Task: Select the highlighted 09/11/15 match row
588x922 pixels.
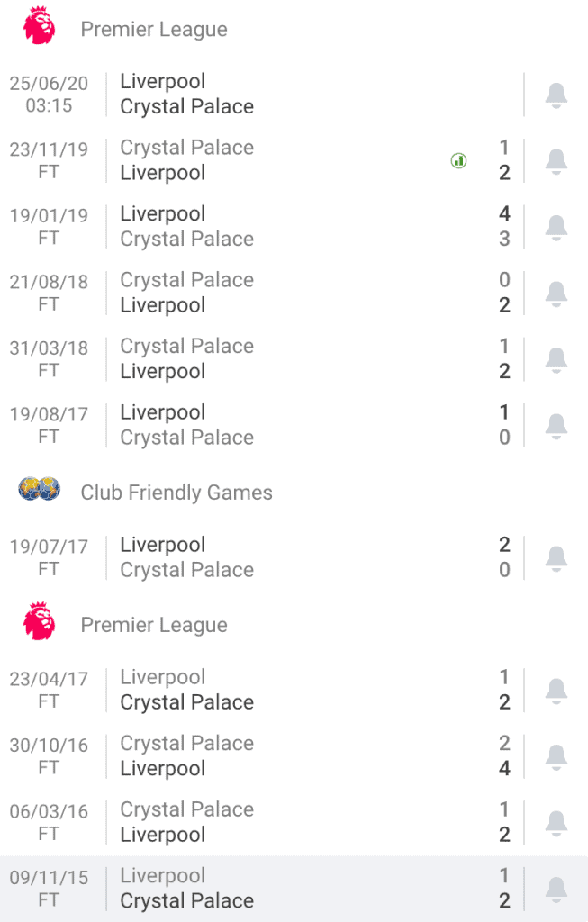Action: 270,888
